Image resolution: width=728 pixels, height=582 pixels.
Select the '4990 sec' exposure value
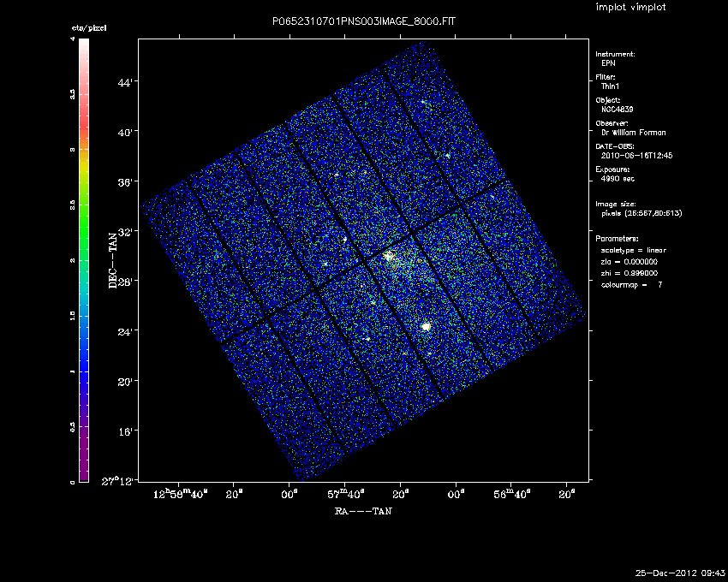pyautogui.click(x=618, y=179)
